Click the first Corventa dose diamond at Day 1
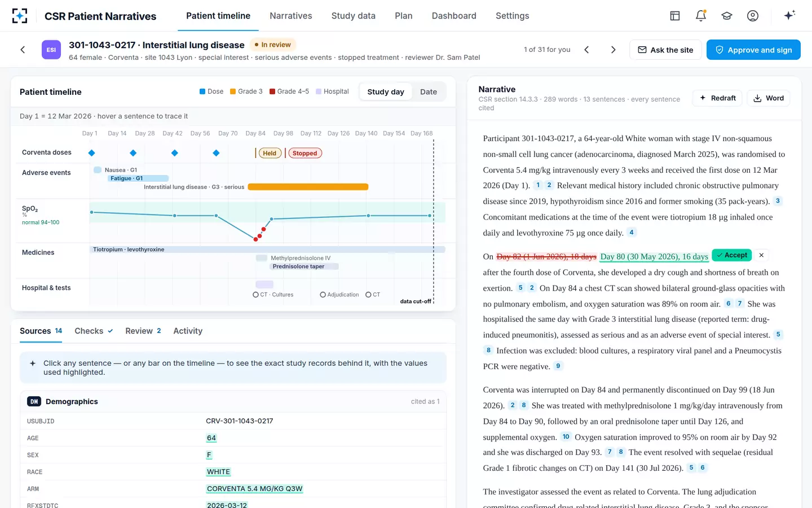Screen dimensions: 812x508 91,153
